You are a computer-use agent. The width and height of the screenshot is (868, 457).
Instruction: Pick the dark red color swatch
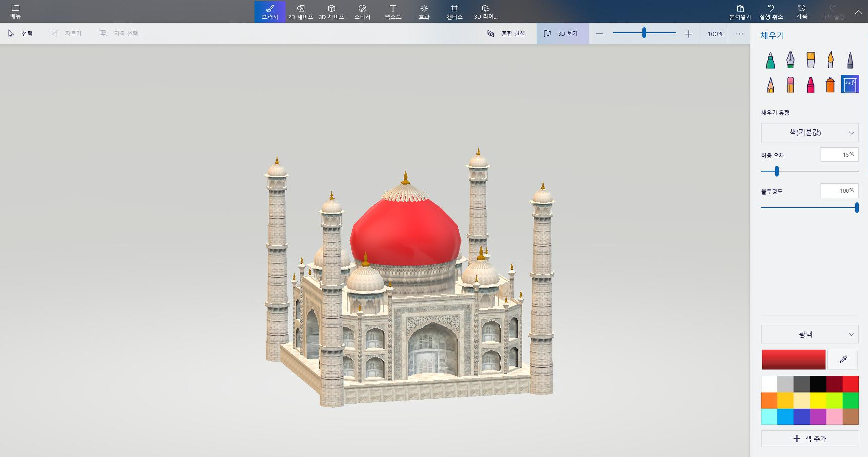[x=834, y=384]
